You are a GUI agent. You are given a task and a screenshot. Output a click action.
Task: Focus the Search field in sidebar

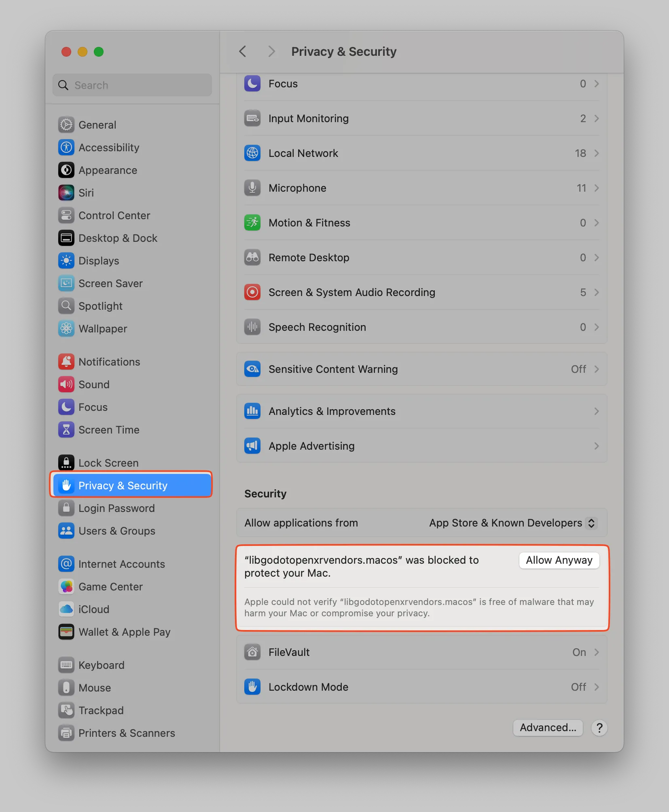[x=132, y=85]
